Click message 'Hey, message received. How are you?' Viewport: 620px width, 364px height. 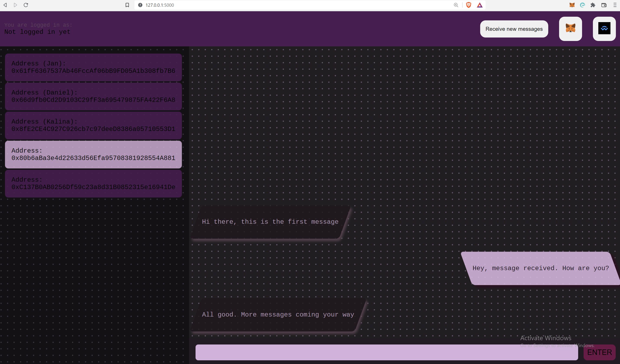click(x=540, y=268)
